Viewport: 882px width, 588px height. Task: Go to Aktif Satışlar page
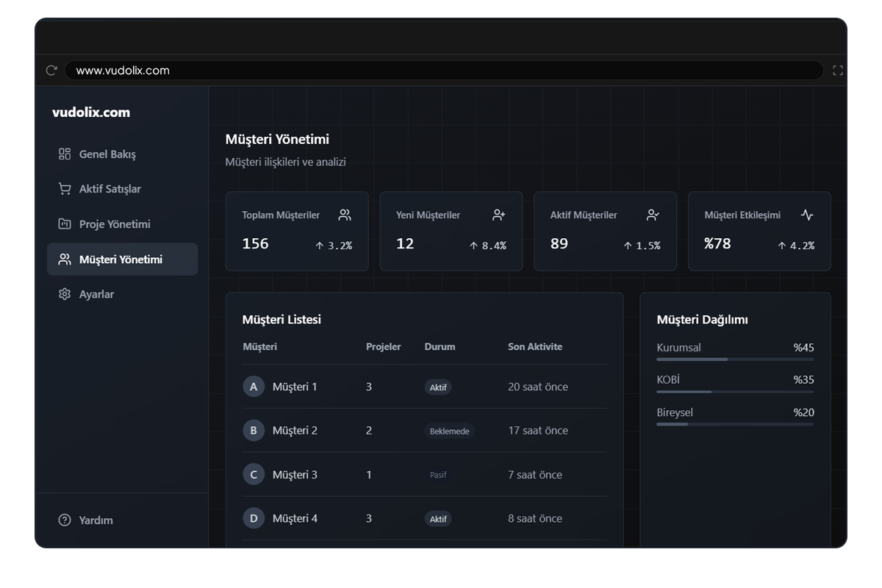110,189
